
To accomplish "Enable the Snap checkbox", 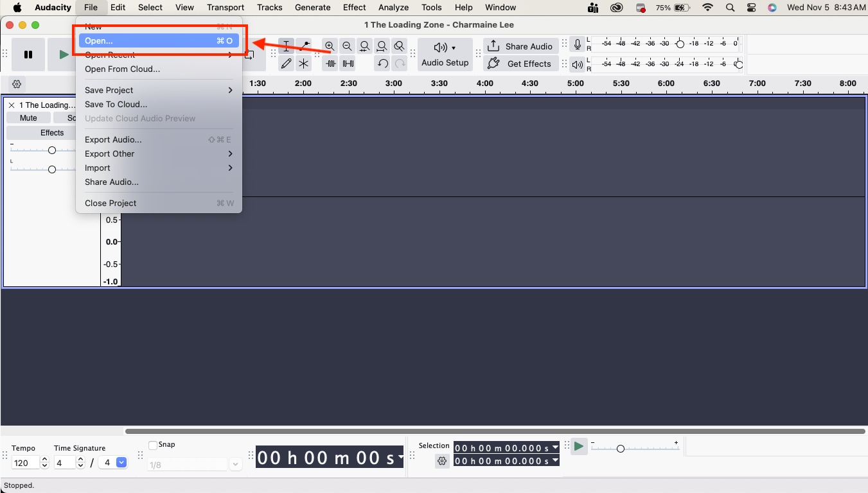I will point(153,444).
